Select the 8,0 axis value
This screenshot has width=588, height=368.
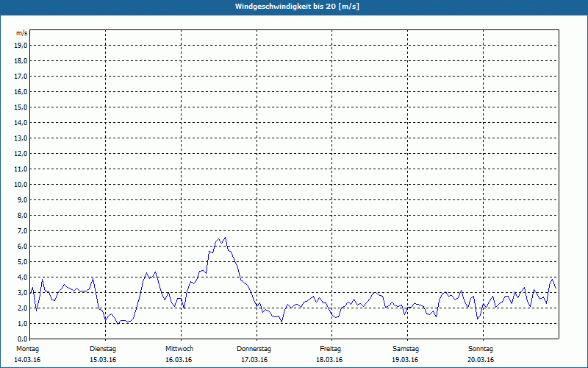[x=22, y=215]
